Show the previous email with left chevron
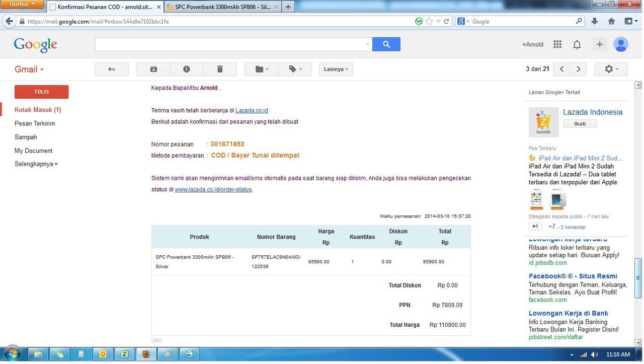This screenshot has width=644, height=364. [x=562, y=69]
